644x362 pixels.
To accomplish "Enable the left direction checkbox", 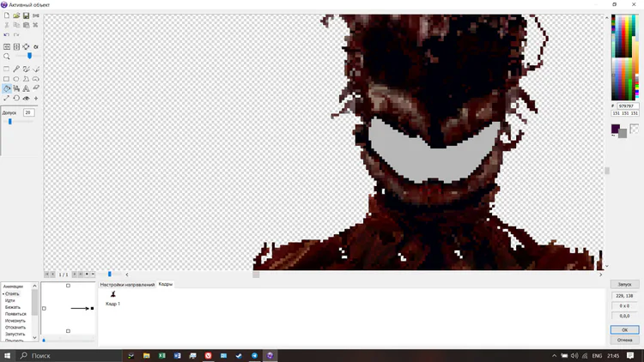I will pos(45,308).
